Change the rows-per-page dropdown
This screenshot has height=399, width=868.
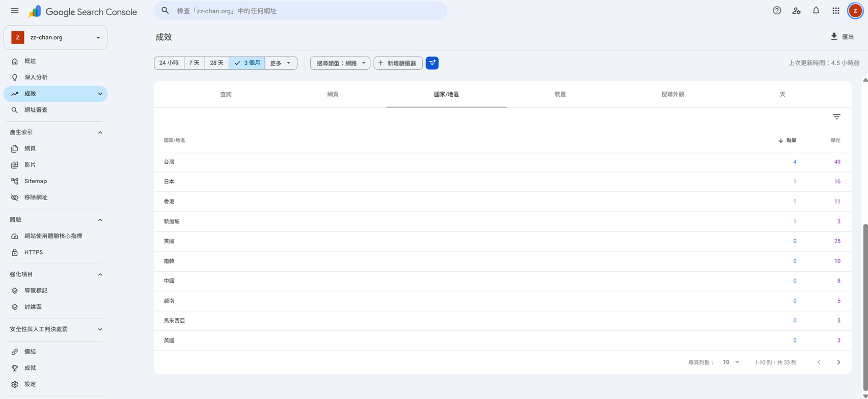(731, 362)
